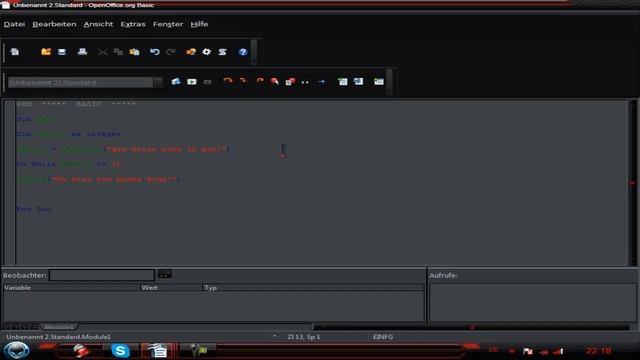Image resolution: width=640 pixels, height=360 pixels.
Task: Open Skype from the taskbar
Action: click(120, 351)
